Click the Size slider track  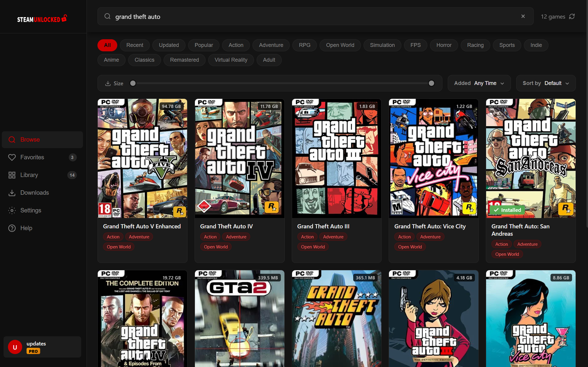point(282,83)
